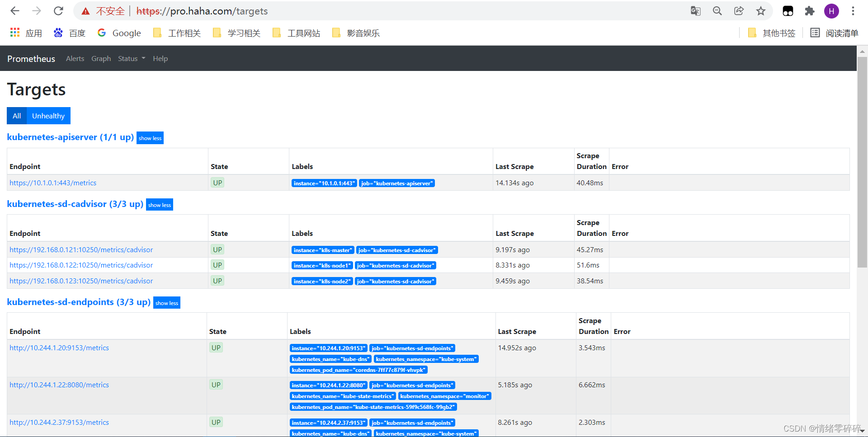Screen dimensions: 868x437
Task: Click job="kubernetes-apiserver" label badge
Action: point(397,183)
